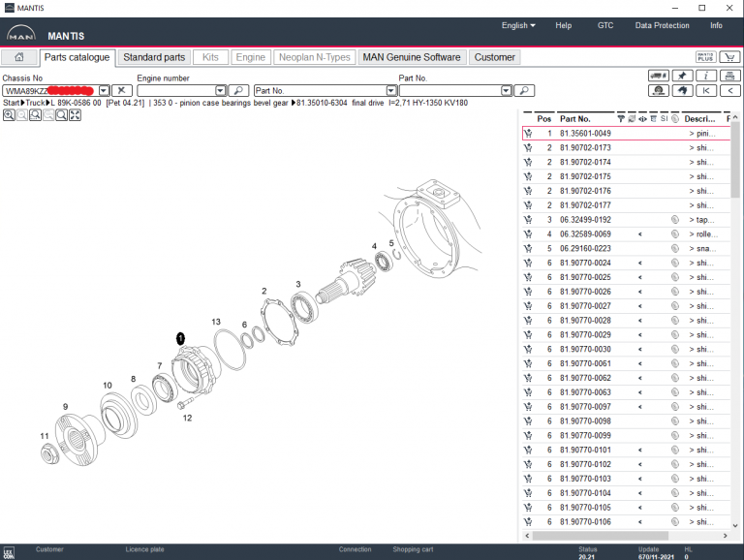Click the zoom-in magnifier above the diagram
744x560 pixels.
tap(9, 115)
